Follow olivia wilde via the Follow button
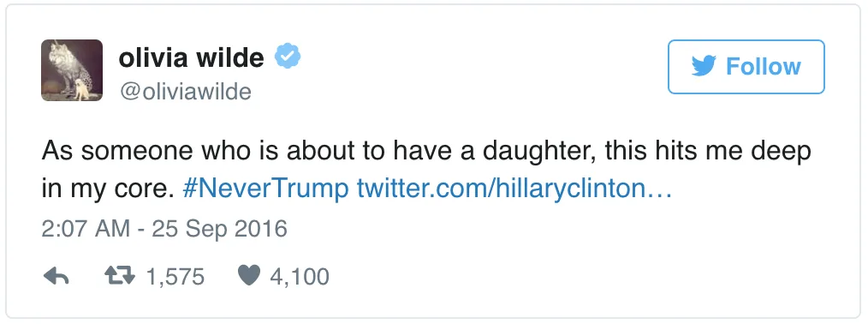 point(746,67)
